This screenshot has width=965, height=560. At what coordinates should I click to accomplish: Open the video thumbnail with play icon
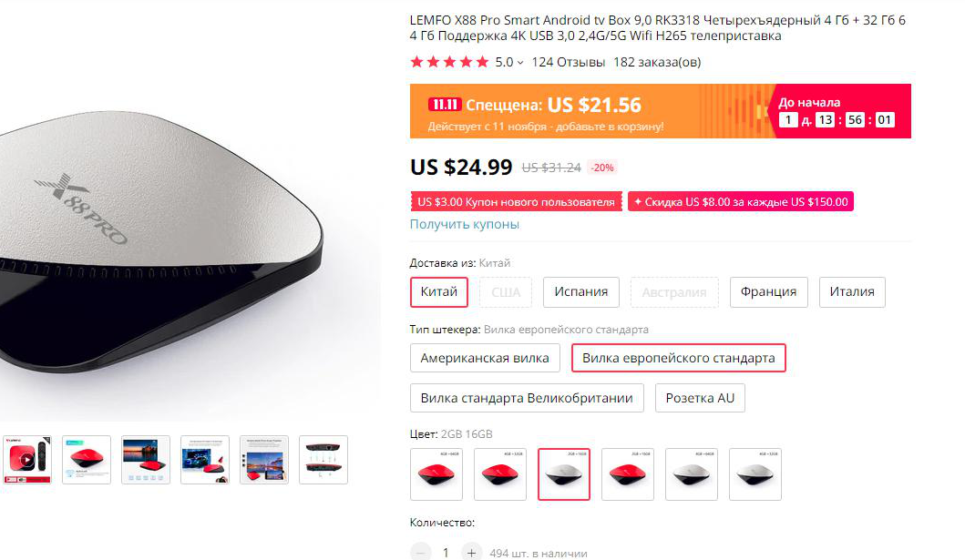pos(27,460)
